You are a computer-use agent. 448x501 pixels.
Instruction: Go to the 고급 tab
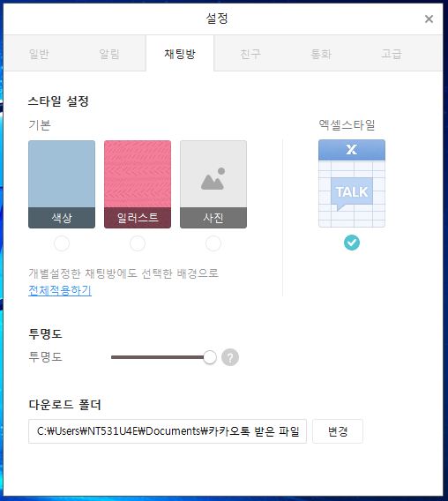pyautogui.click(x=392, y=54)
